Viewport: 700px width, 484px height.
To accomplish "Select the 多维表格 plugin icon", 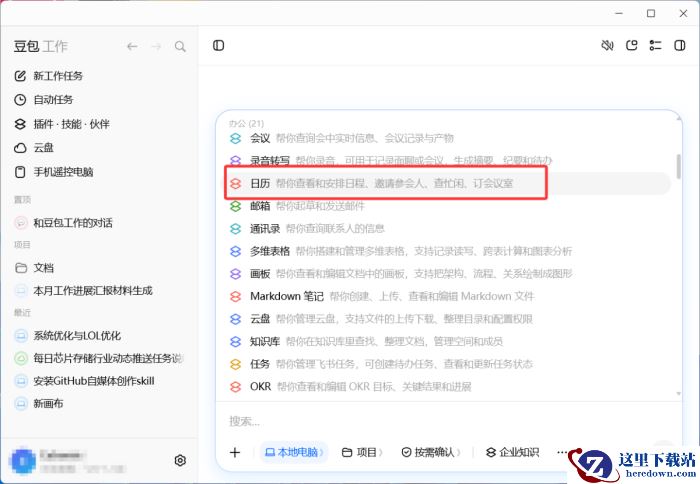I will click(x=235, y=251).
